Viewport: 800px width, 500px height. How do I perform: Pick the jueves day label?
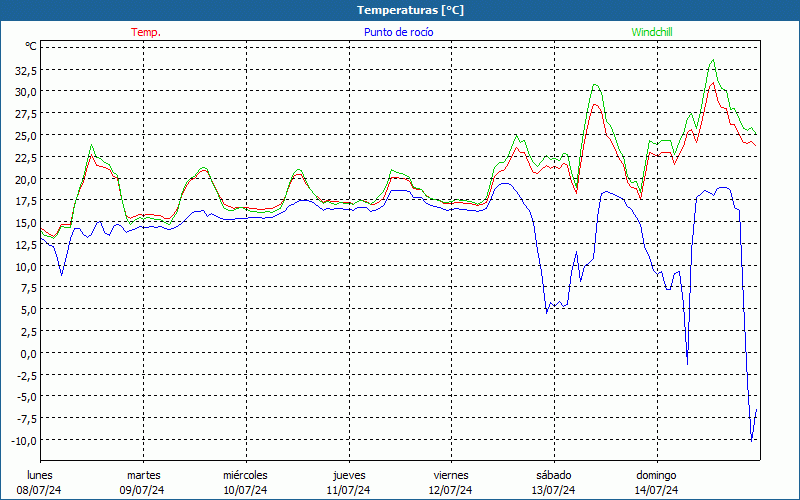click(x=348, y=475)
